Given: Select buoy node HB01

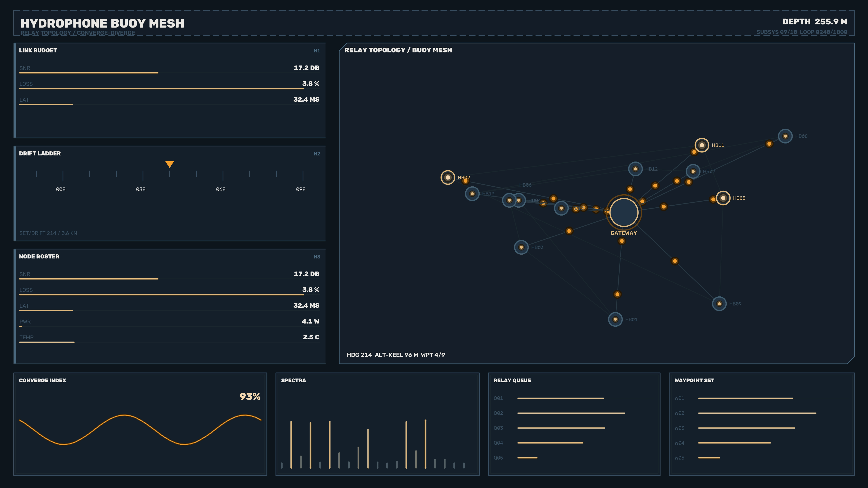Looking at the screenshot, I should (615, 319).
